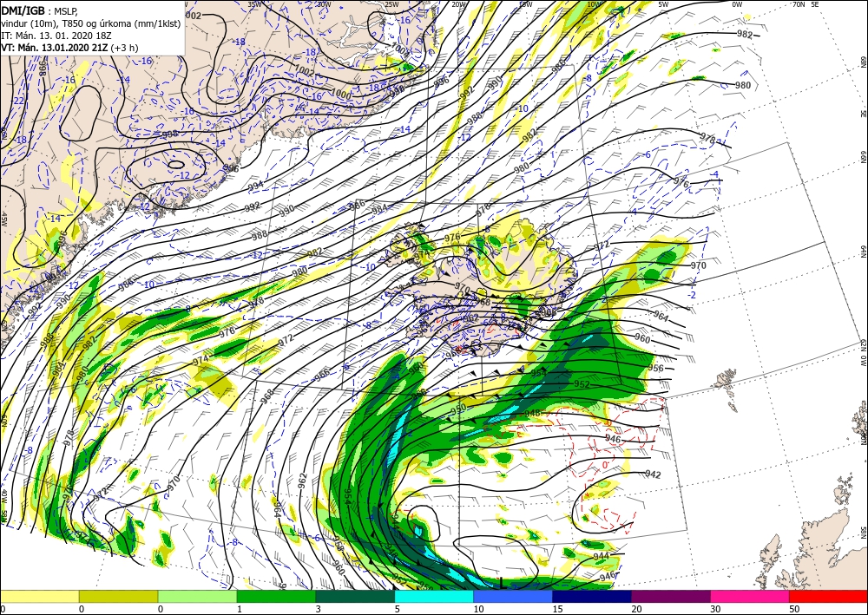Click the '1000' isobar label over Greenland
This screenshot has height=615, width=868.
341,95
